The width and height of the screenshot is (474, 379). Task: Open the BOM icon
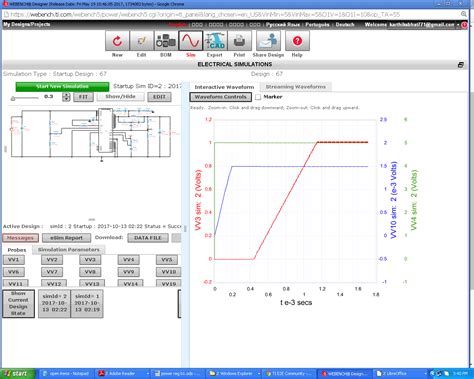[x=166, y=41]
